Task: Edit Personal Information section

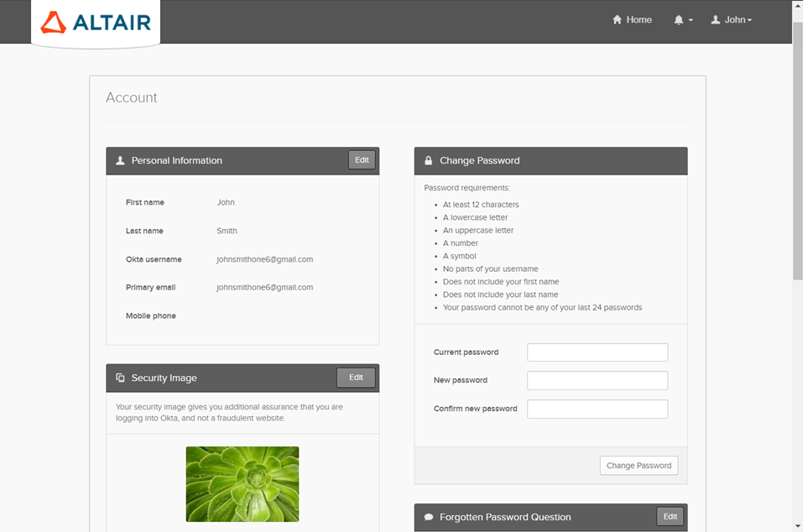Action: point(362,160)
